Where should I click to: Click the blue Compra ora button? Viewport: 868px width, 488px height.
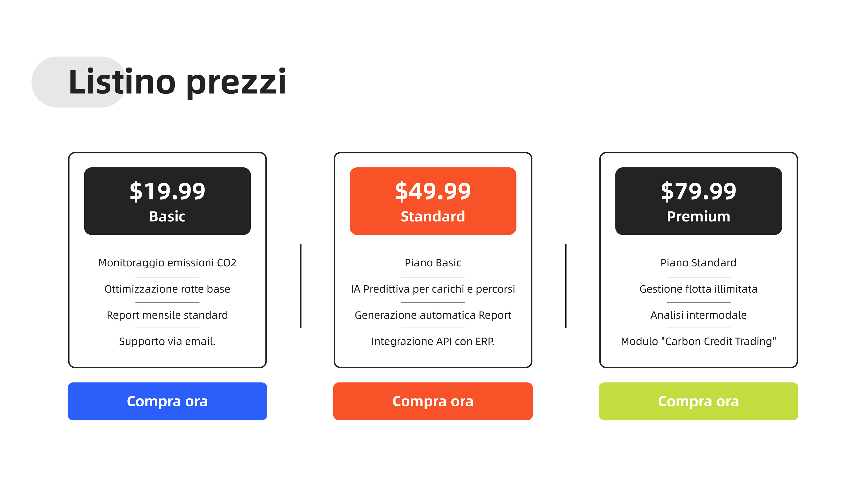point(167,401)
